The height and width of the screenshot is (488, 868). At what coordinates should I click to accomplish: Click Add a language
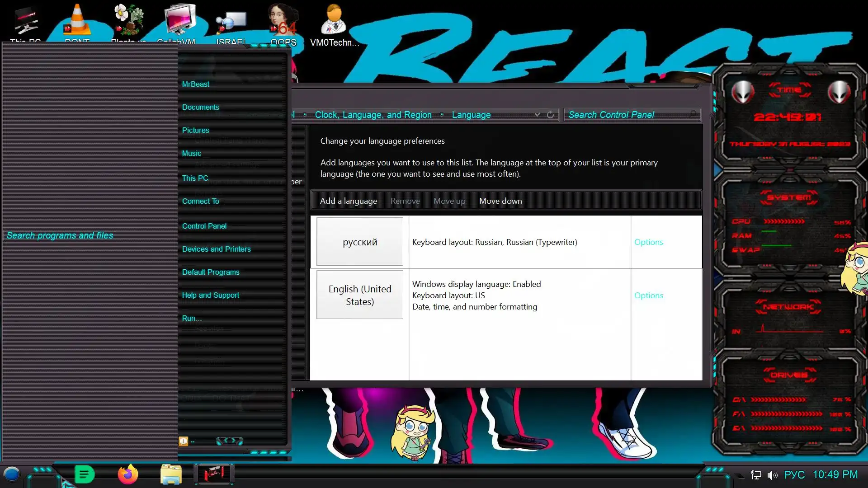(348, 201)
